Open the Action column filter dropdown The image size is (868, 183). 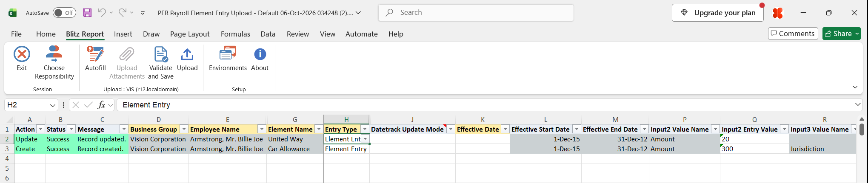(40, 129)
